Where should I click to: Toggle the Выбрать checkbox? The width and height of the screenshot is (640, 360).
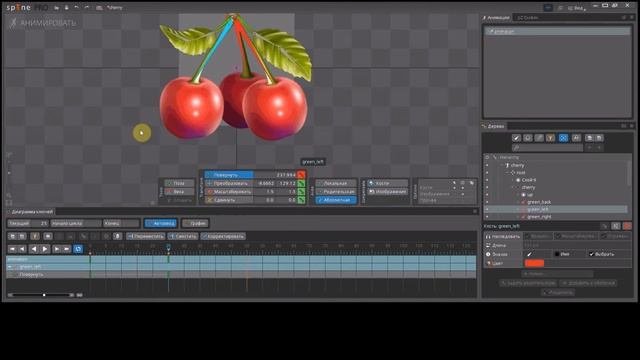click(x=591, y=254)
